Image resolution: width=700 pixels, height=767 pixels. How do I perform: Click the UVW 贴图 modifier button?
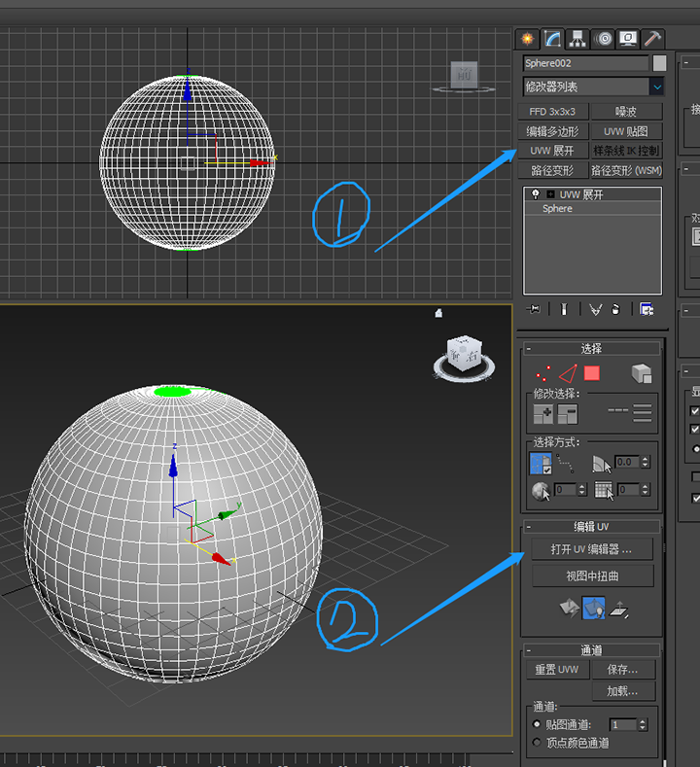click(627, 131)
